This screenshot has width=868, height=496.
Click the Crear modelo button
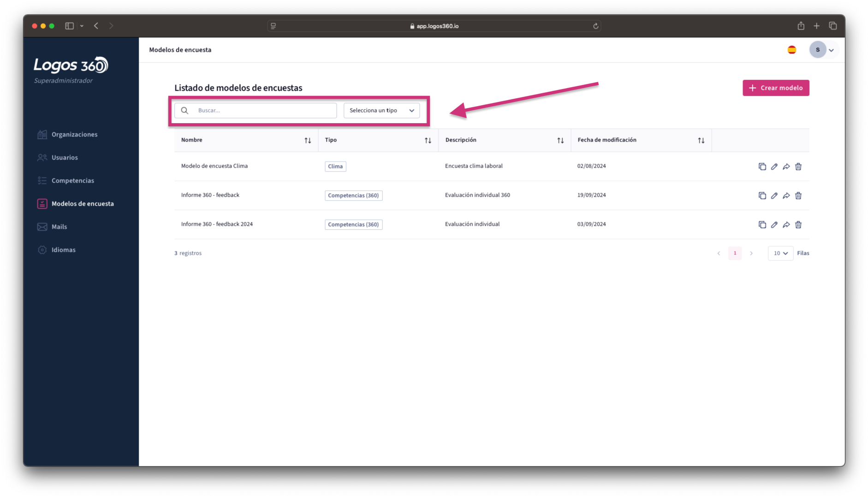pyautogui.click(x=776, y=88)
